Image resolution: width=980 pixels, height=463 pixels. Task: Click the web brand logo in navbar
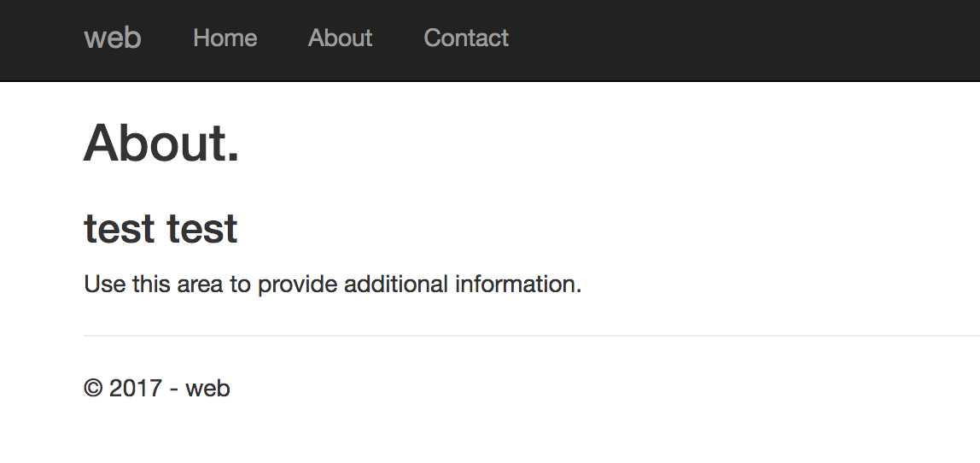click(113, 38)
